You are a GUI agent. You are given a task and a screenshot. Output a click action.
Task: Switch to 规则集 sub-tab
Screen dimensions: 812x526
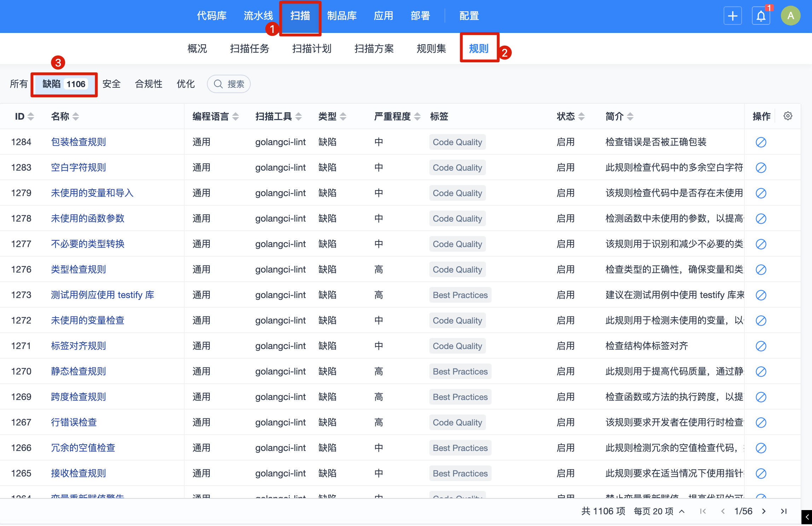431,48
